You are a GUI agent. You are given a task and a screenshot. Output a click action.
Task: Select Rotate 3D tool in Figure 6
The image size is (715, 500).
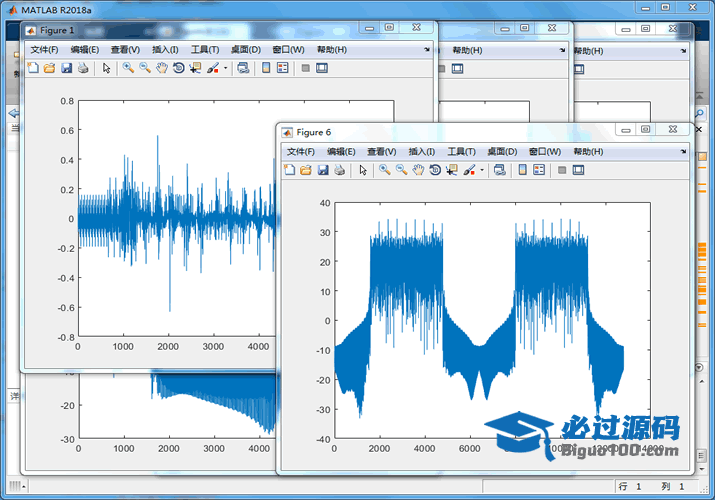[435, 170]
